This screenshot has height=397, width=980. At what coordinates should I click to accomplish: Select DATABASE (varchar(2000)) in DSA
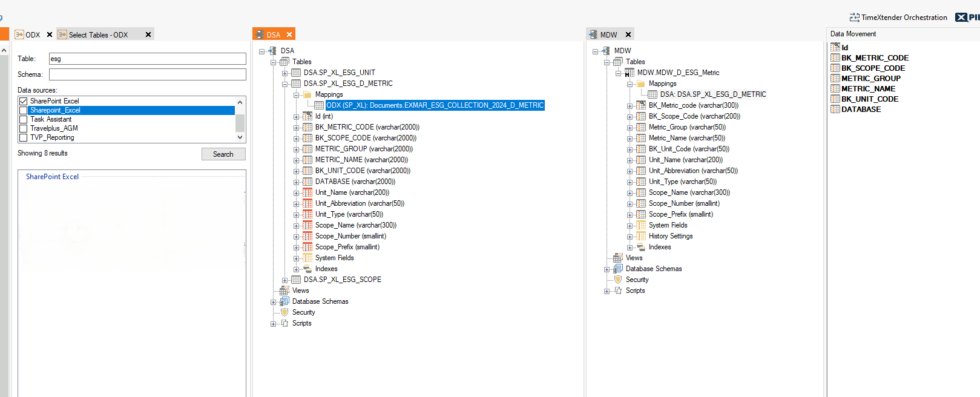(x=355, y=182)
